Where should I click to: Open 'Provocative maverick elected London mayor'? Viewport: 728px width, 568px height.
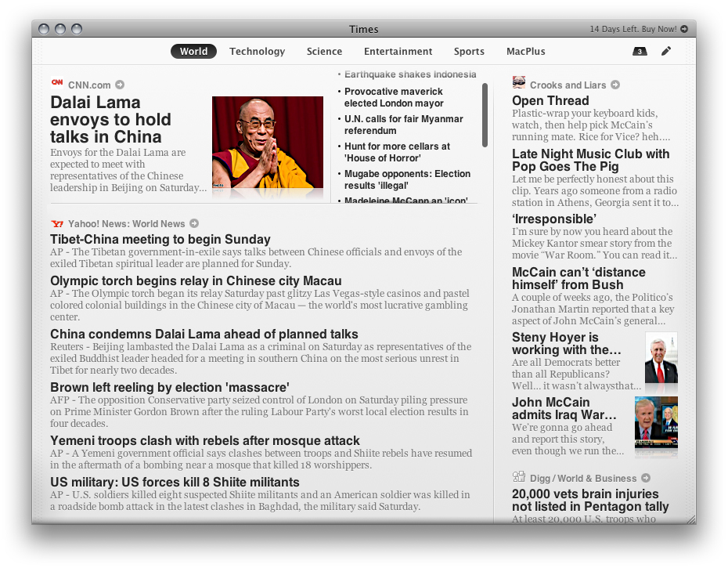pyautogui.click(x=394, y=97)
